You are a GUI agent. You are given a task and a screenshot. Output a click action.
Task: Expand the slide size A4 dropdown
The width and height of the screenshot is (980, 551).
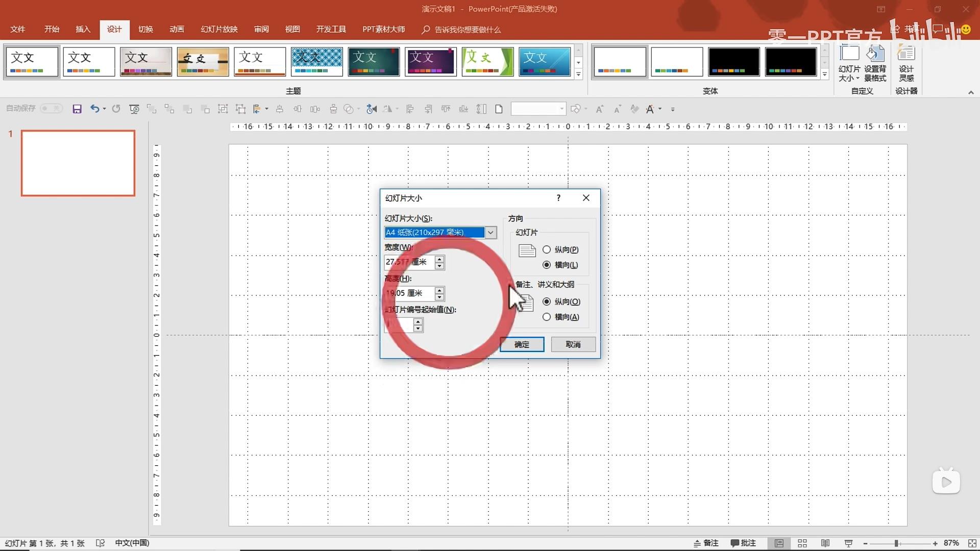pyautogui.click(x=491, y=233)
